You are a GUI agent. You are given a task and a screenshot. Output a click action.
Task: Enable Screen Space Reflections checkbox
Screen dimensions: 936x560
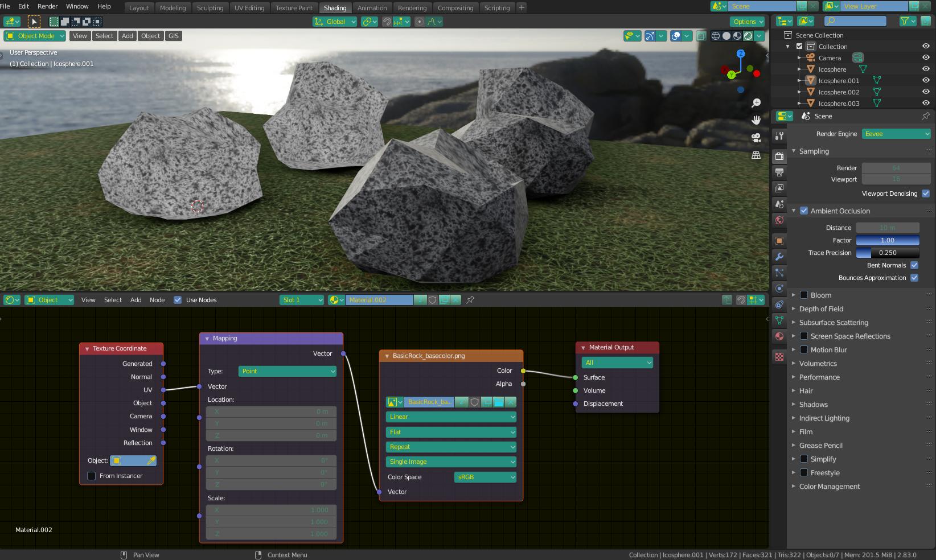tap(804, 336)
